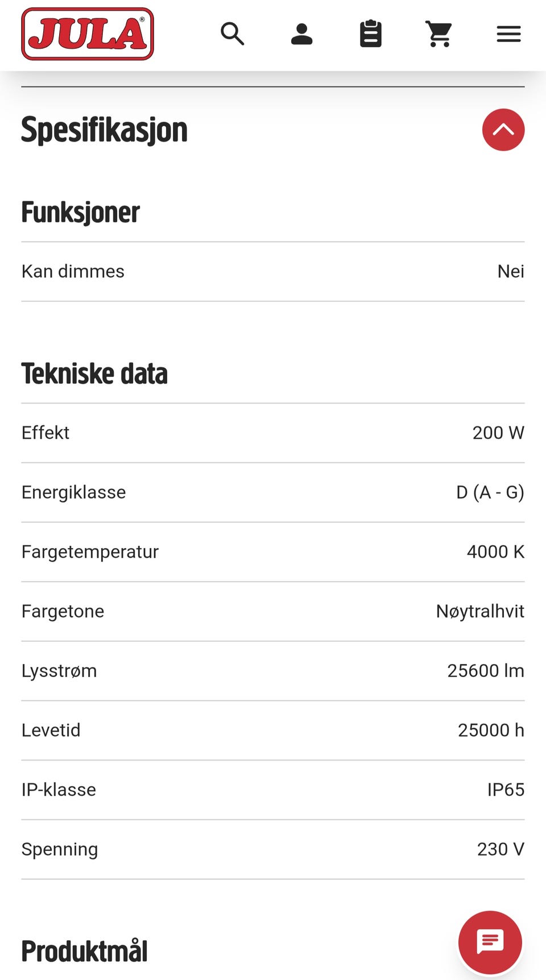The height and width of the screenshot is (980, 546).
Task: Open the red chat bubble button
Action: click(x=490, y=942)
